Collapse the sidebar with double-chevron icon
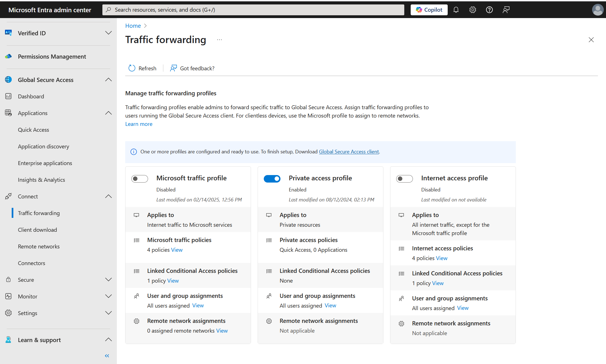Viewport: 606px width, 364px height. 107,356
